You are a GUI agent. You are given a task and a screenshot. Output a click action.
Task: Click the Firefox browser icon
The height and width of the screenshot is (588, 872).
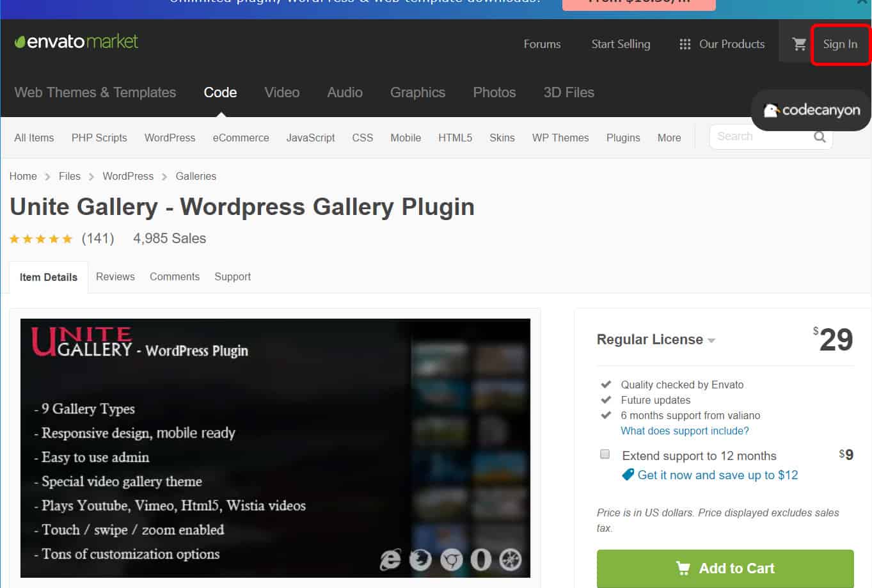pyautogui.click(x=420, y=560)
